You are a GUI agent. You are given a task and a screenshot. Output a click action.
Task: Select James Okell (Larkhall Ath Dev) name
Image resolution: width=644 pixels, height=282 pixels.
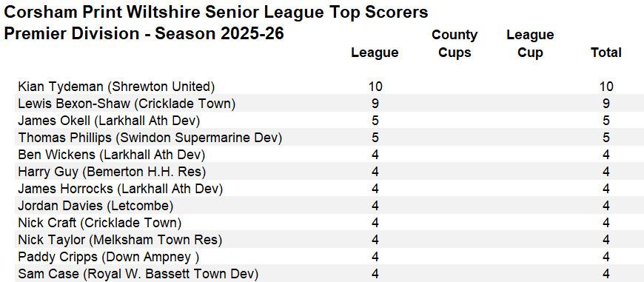point(109,121)
